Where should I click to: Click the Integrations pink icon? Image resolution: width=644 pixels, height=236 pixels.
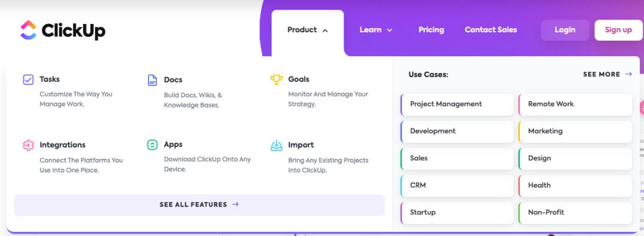[28, 145]
